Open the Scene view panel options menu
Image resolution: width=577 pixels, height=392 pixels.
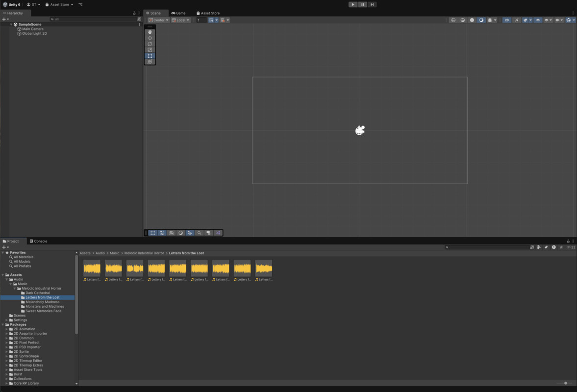click(x=573, y=13)
